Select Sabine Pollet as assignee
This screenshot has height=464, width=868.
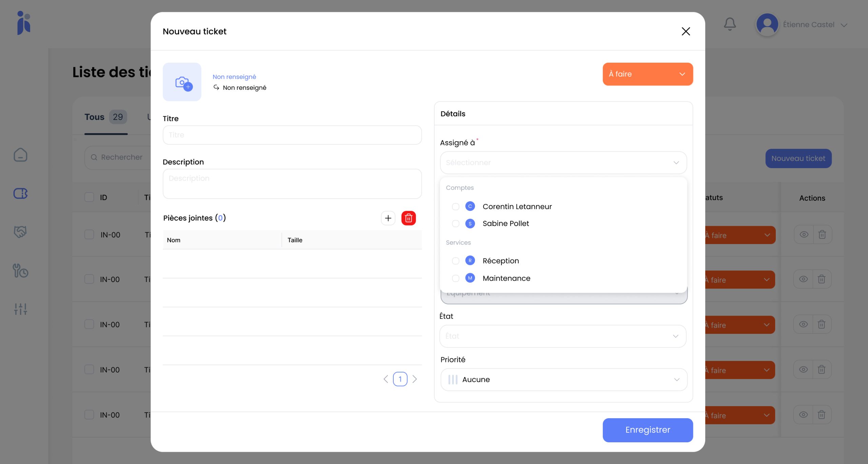[x=455, y=223]
